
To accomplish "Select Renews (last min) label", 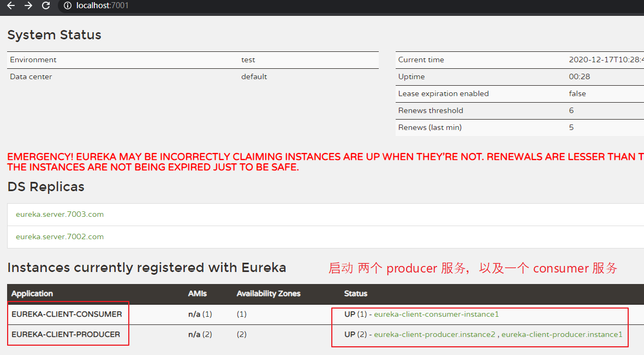I will coord(430,127).
